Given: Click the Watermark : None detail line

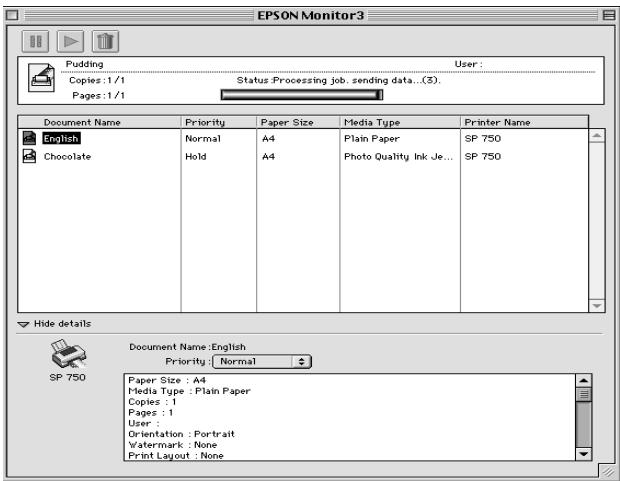Looking at the screenshot, I should click(x=173, y=445).
